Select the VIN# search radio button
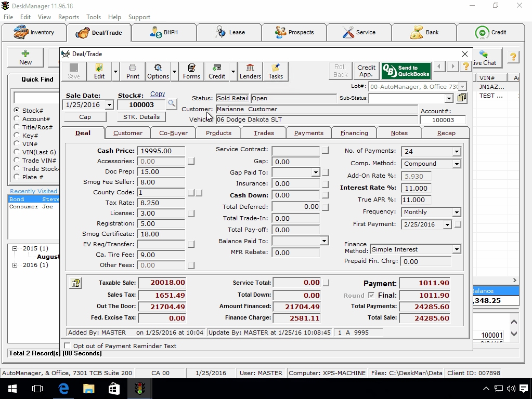The height and width of the screenshot is (399, 532). (x=18, y=144)
